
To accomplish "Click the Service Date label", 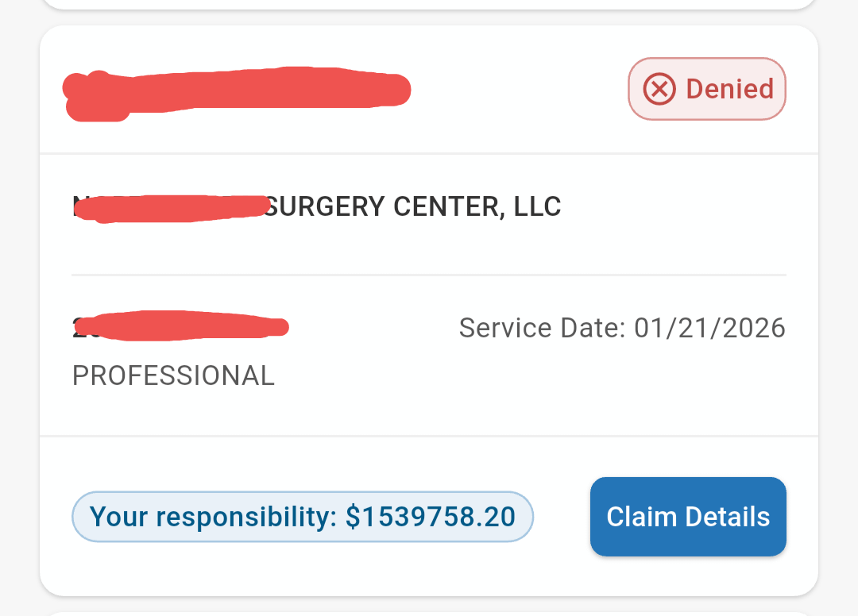I will (x=543, y=328).
